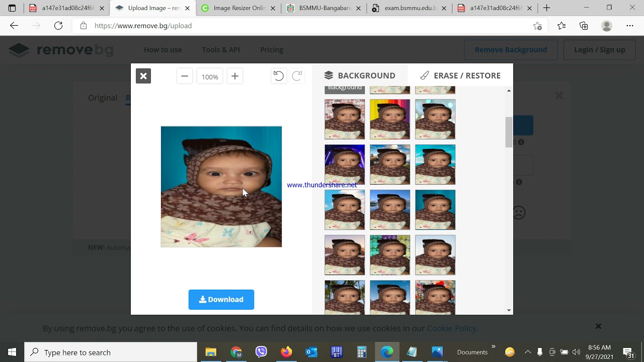Go back to previous page in browser
The image size is (644, 362).
point(14,26)
